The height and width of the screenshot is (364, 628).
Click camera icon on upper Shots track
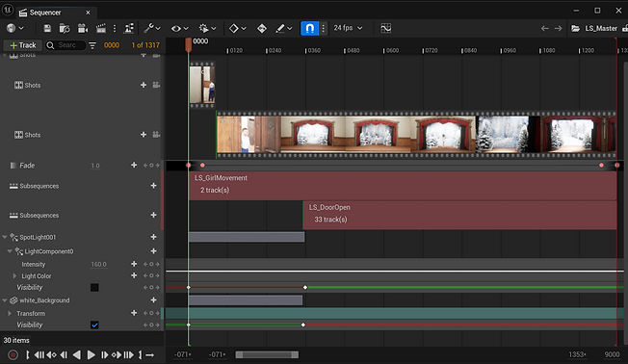tap(156, 85)
